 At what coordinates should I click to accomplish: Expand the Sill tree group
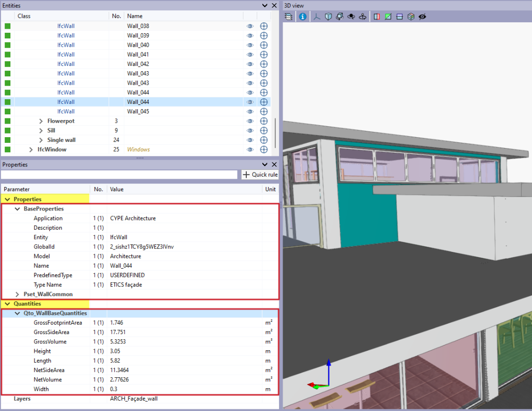pyautogui.click(x=41, y=130)
